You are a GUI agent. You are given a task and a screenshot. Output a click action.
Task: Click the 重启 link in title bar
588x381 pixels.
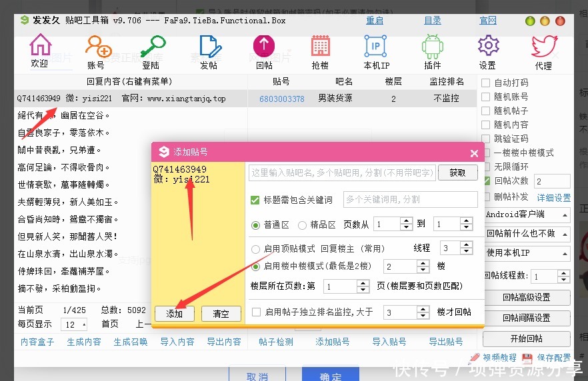pos(375,21)
